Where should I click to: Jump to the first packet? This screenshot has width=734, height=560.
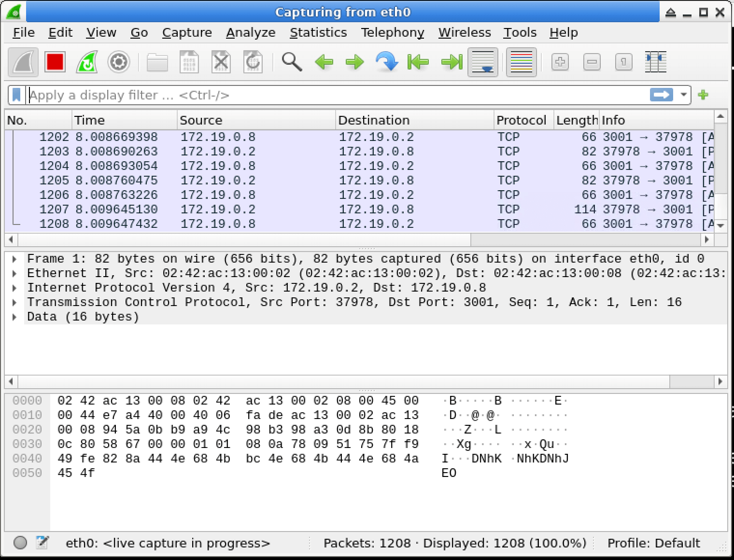coord(418,62)
